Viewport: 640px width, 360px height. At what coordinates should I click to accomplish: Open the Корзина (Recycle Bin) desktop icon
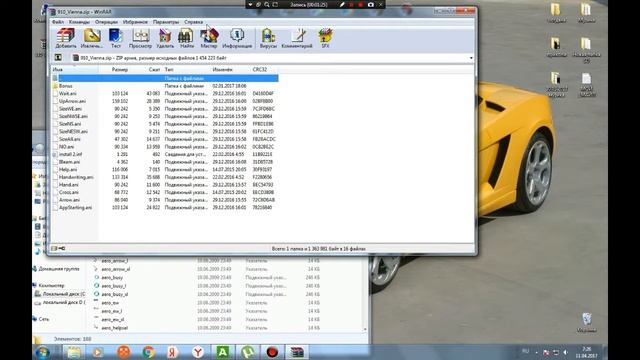click(x=587, y=323)
